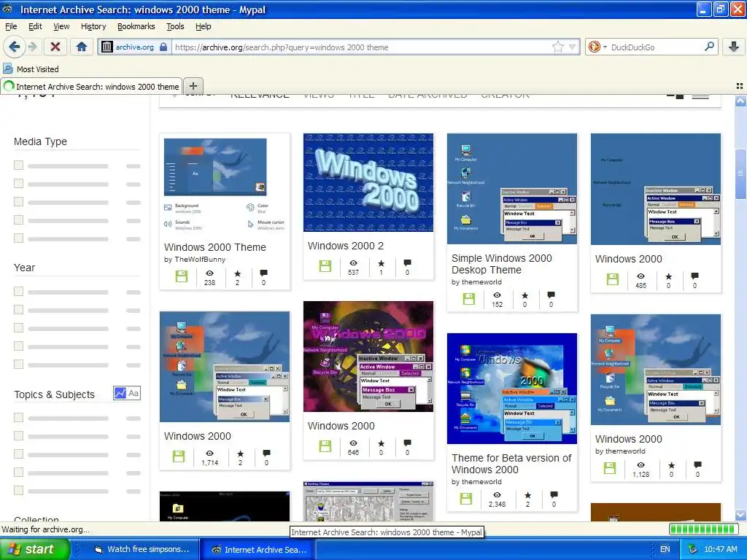The height and width of the screenshot is (560, 747).
Task: Click the address bar URL text
Action: point(281,47)
